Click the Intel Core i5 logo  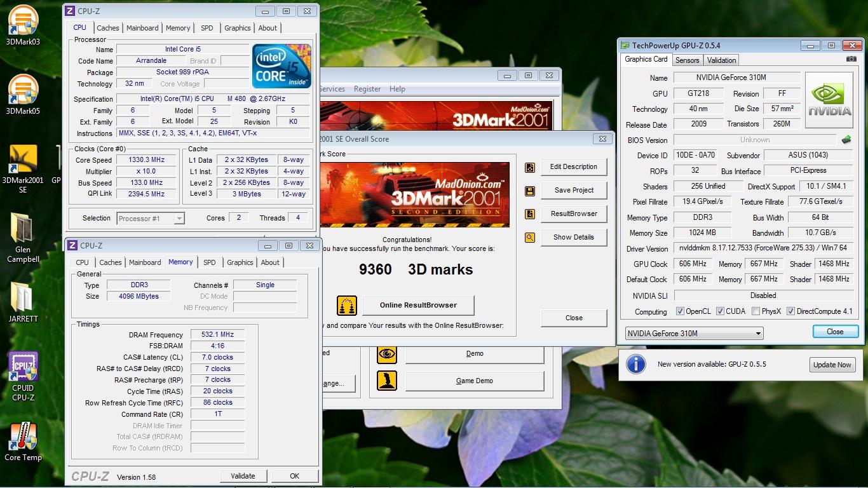click(281, 65)
